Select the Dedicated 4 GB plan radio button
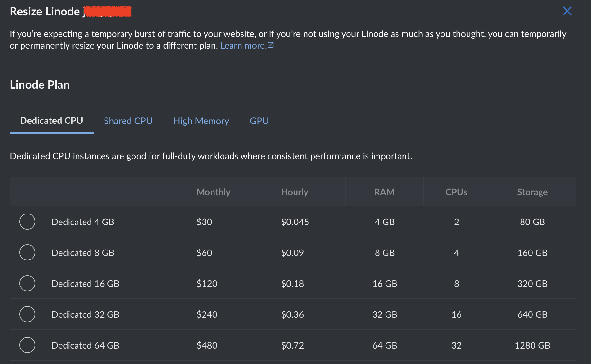Image resolution: width=591 pixels, height=364 pixels. click(x=27, y=222)
